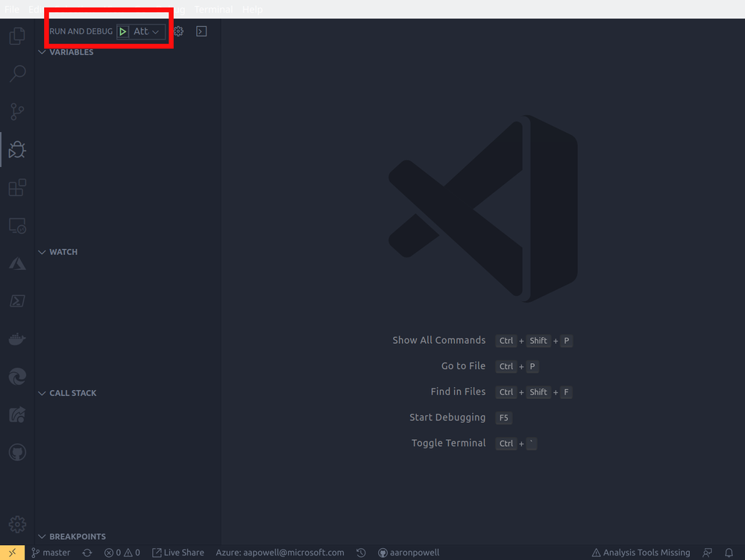This screenshot has height=560, width=745.
Task: Click the master branch in status bar
Action: pyautogui.click(x=51, y=553)
